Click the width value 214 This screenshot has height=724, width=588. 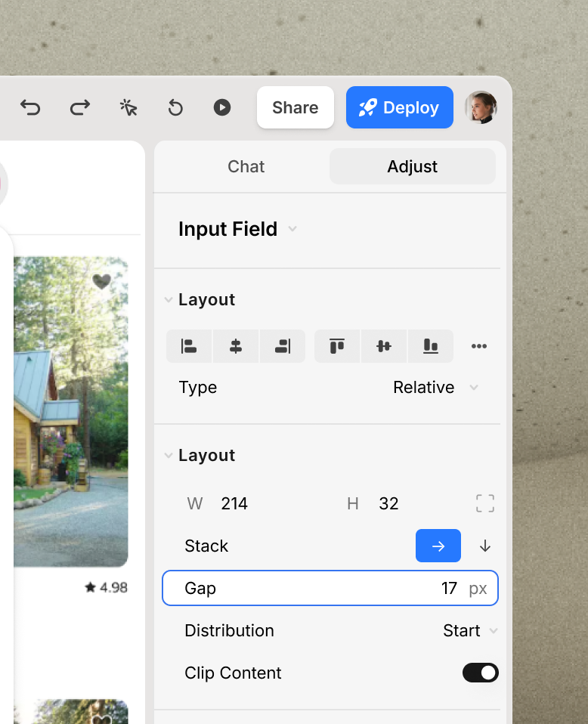click(234, 504)
